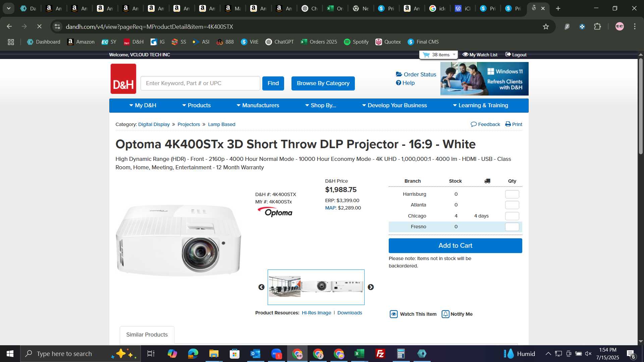Show next product thumbnail
Viewport: 644px width, 362px height.
tap(371, 287)
